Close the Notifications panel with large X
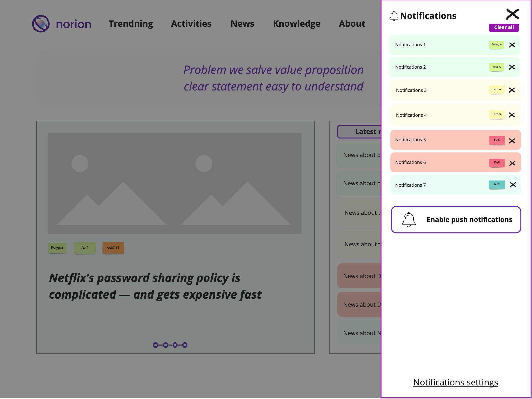Viewport: 532px width, 399px height. [512, 14]
